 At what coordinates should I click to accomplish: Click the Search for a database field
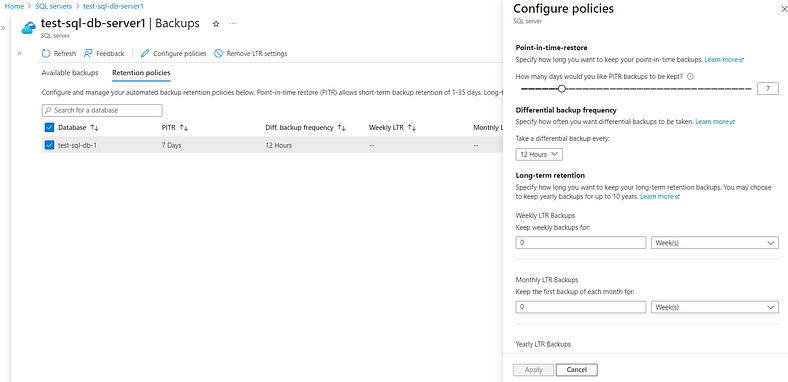(102, 110)
